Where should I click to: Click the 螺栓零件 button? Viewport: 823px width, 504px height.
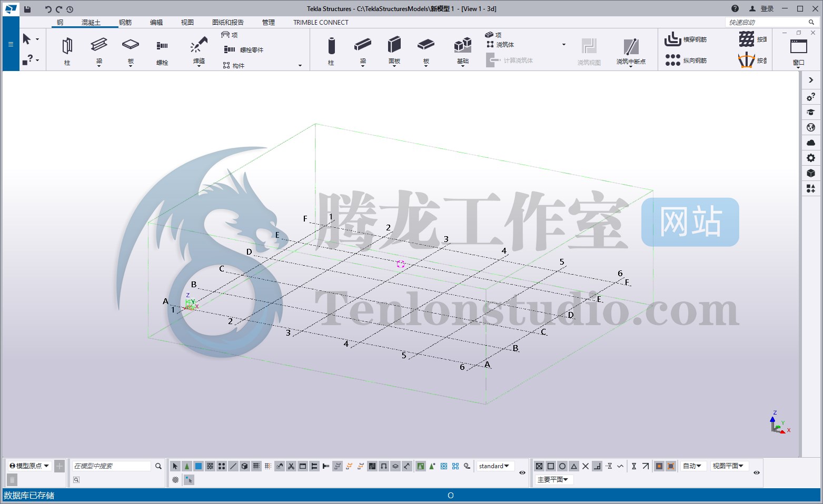click(x=244, y=50)
